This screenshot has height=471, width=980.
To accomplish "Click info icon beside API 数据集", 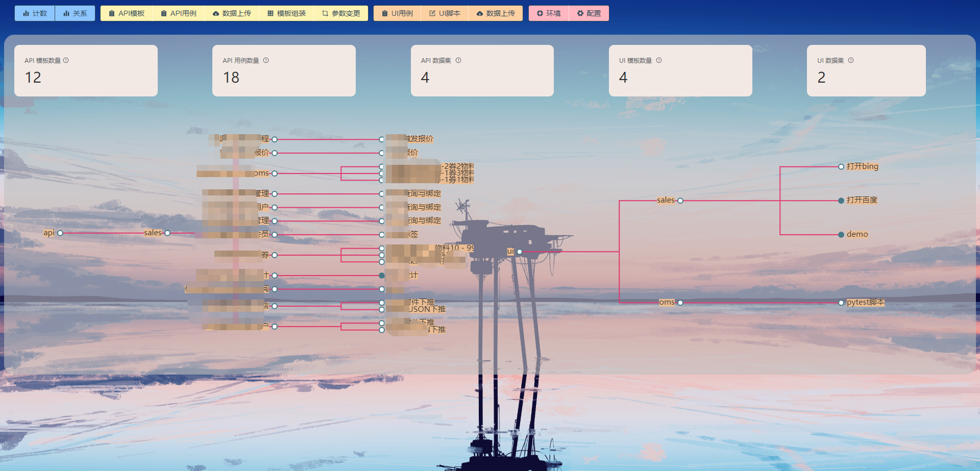I will coord(458,60).
